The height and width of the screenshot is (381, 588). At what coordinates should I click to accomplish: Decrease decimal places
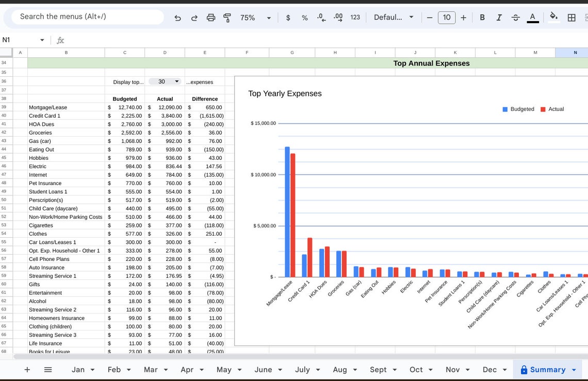[x=321, y=17]
